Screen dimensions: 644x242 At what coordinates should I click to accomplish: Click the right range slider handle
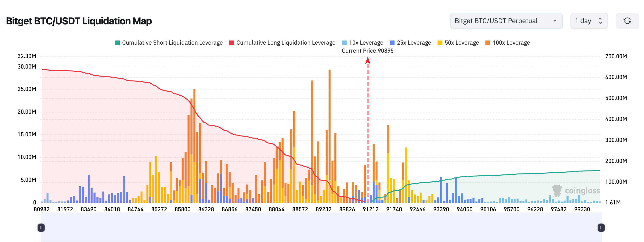pyautogui.click(x=601, y=228)
